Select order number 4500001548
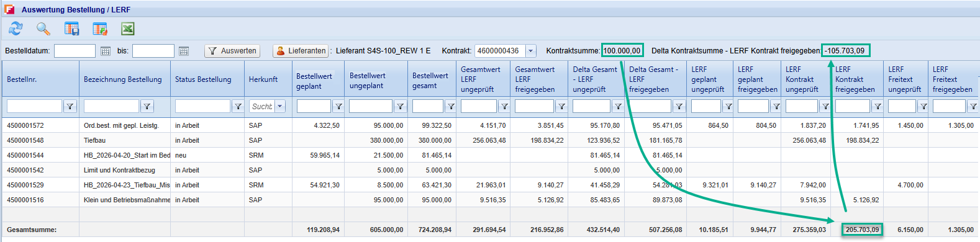This screenshot has height=242, width=980. [x=25, y=140]
